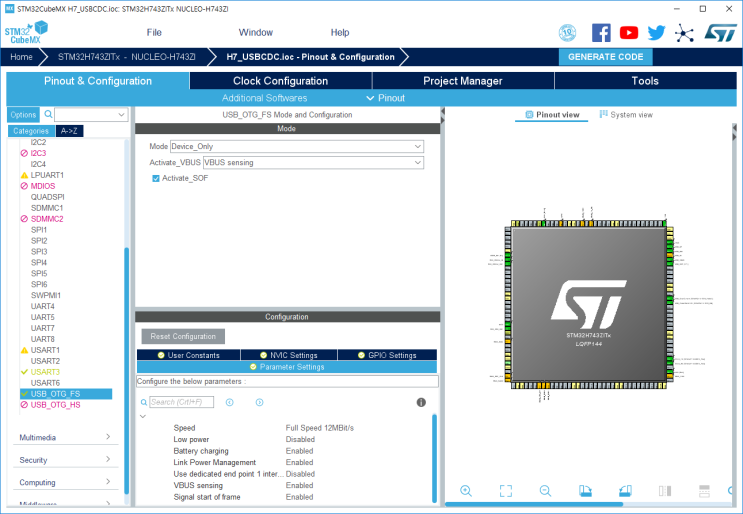743x514 pixels.
Task: Collapse the mode panel using side arrow
Action: coord(443,112)
